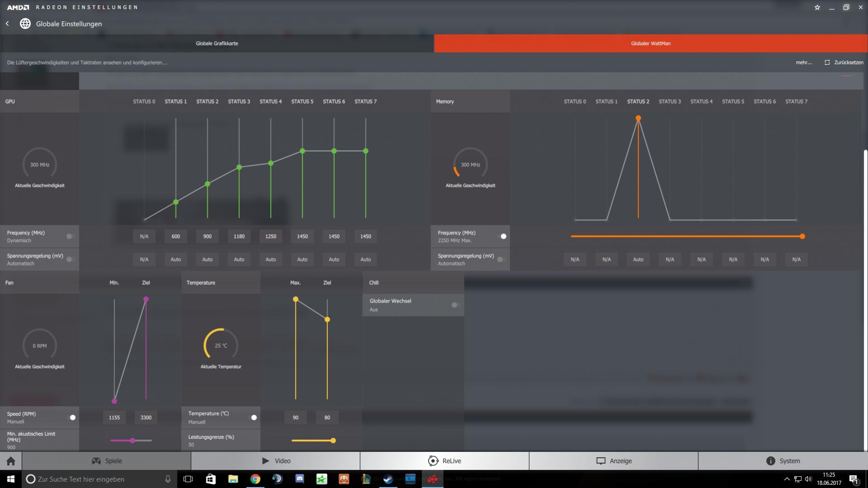The image size is (868, 488).
Task: Click Memory Status 2 voltage Auto field
Action: pos(638,259)
